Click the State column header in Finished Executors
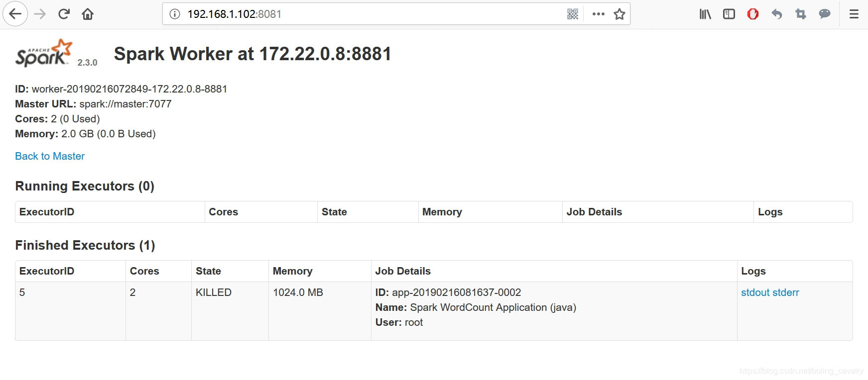This screenshot has width=868, height=380. 208,271
